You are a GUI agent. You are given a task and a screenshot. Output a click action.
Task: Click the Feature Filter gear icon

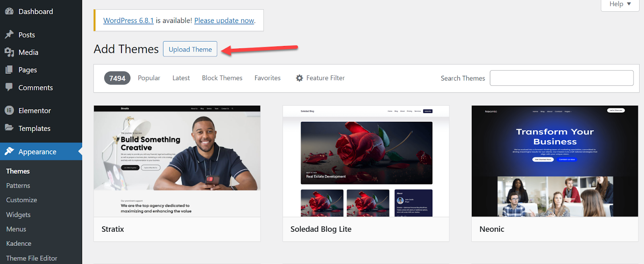[299, 78]
